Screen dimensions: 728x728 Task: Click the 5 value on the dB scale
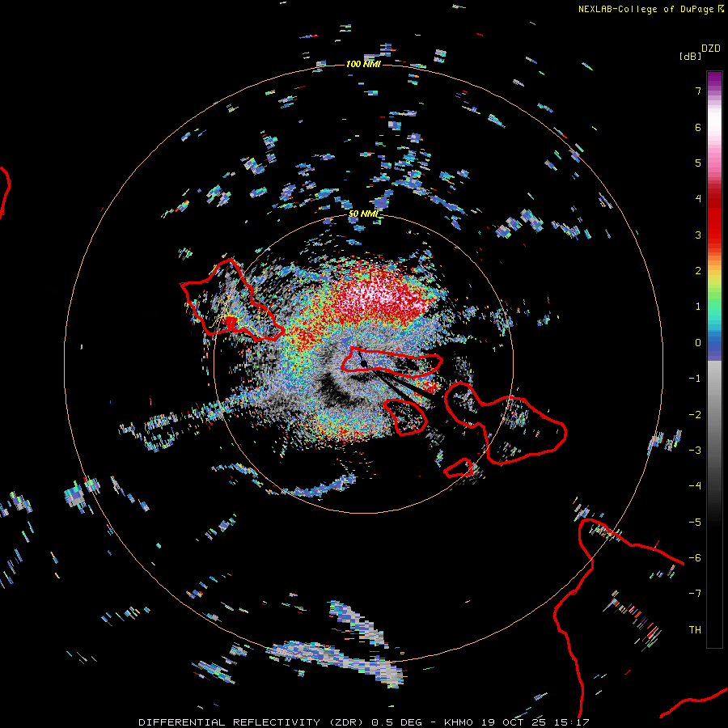pyautogui.click(x=698, y=163)
